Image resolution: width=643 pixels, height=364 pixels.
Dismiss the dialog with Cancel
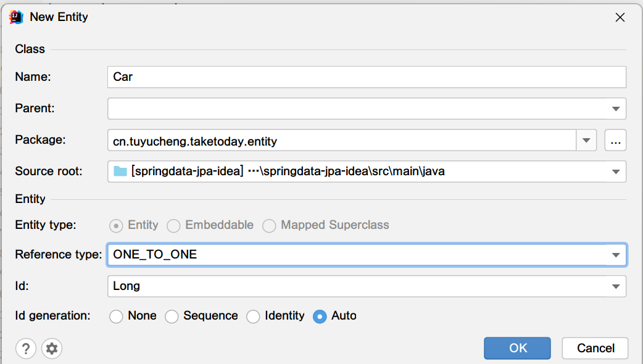[594, 348]
